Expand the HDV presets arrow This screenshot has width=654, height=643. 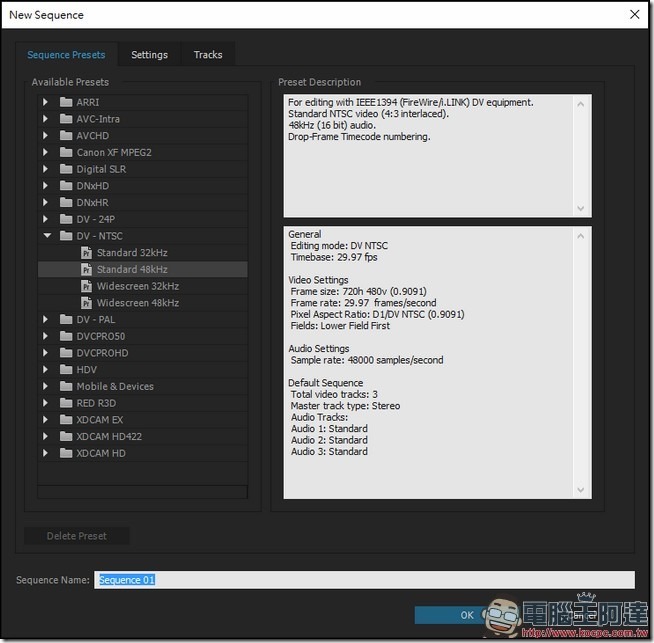[45, 369]
